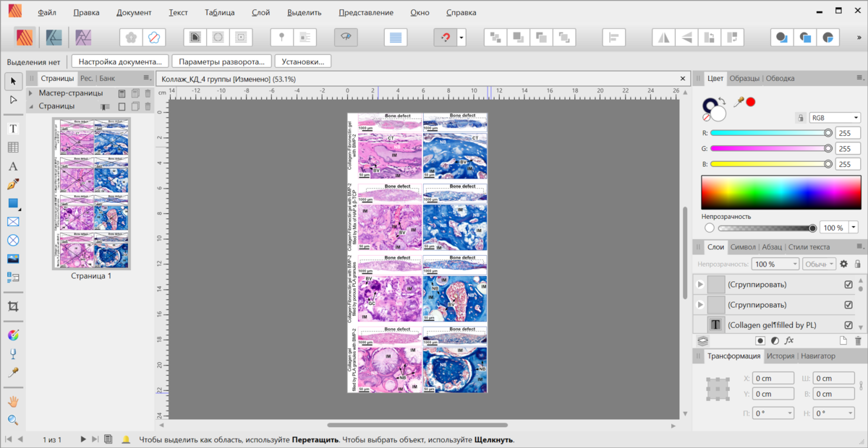Click the Flip Horizontal toolbar icon
Screen dimensions: 868x448
pos(663,37)
